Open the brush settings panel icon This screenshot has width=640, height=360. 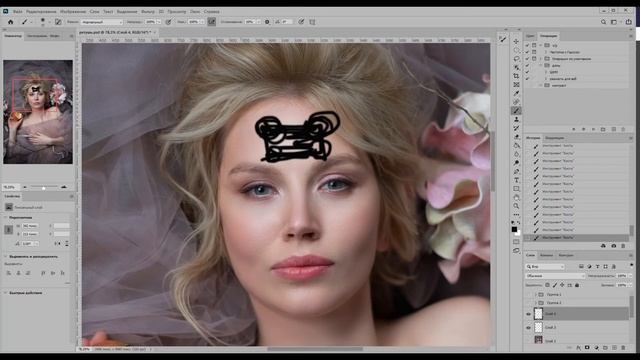tap(58, 22)
